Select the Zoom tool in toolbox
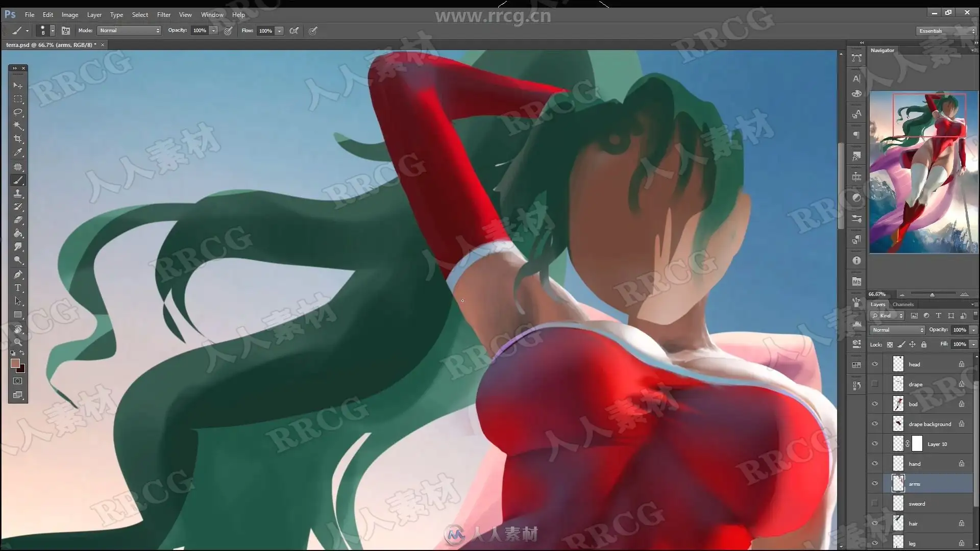980x551 pixels. 18,342
